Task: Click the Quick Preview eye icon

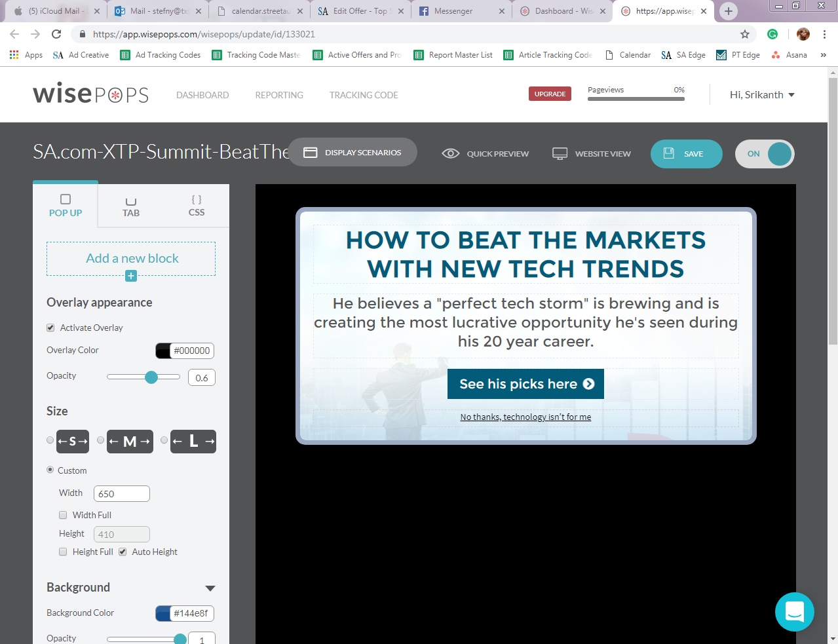Action: pos(450,153)
